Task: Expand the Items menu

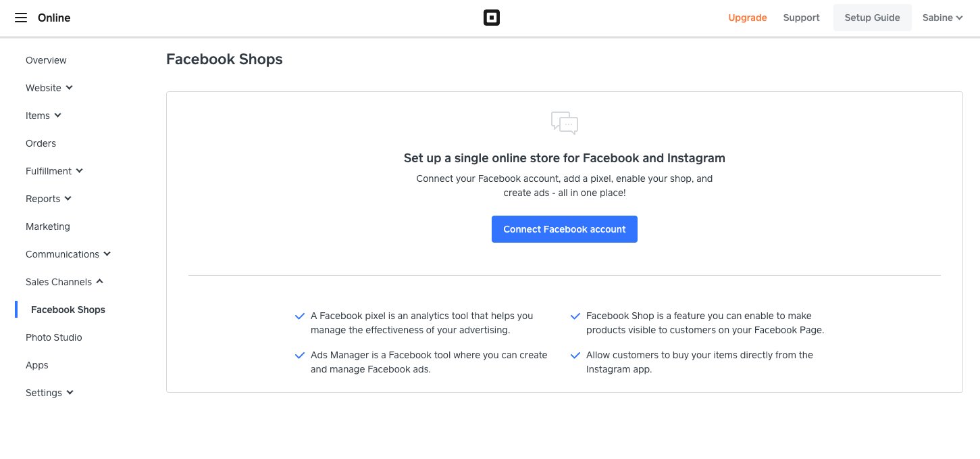Action: click(x=43, y=115)
